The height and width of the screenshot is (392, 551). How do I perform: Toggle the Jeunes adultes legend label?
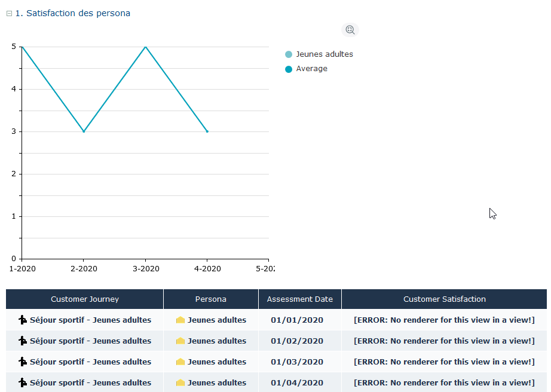pyautogui.click(x=324, y=54)
